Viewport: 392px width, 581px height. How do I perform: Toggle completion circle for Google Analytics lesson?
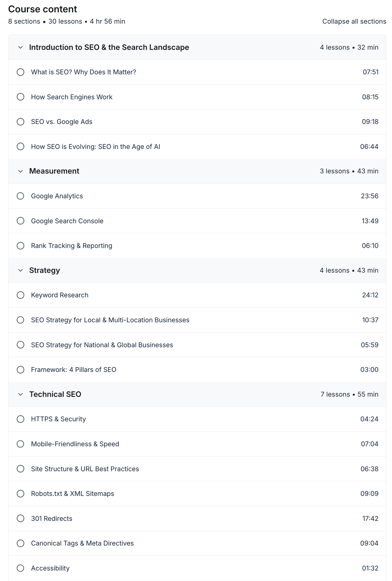(20, 196)
